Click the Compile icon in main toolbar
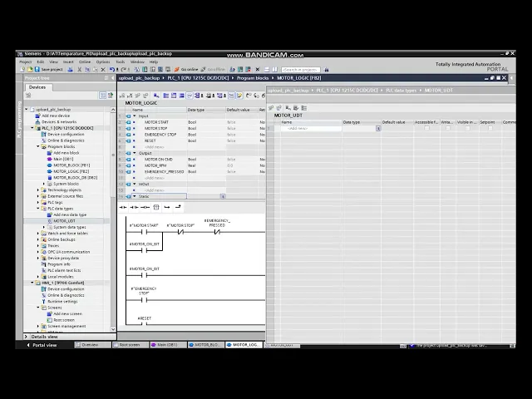 [137, 70]
